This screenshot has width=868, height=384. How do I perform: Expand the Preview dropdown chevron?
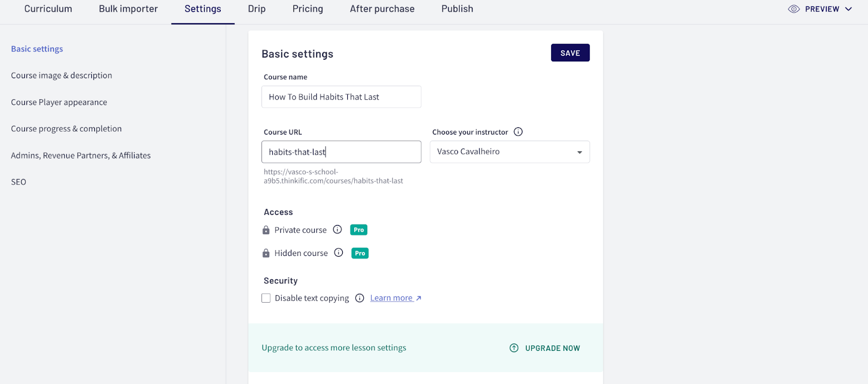[848, 9]
